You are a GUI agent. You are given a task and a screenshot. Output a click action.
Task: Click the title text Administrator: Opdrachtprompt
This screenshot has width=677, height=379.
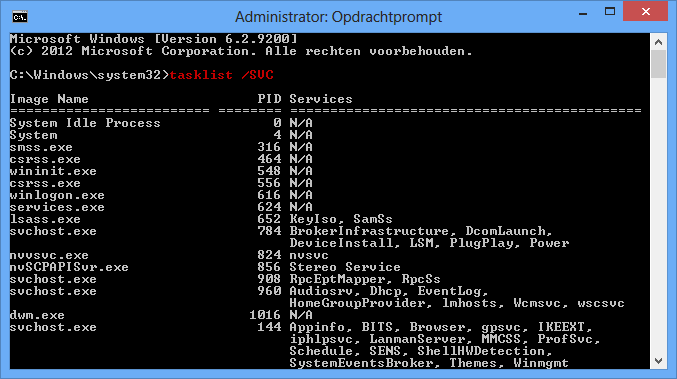pos(338,17)
